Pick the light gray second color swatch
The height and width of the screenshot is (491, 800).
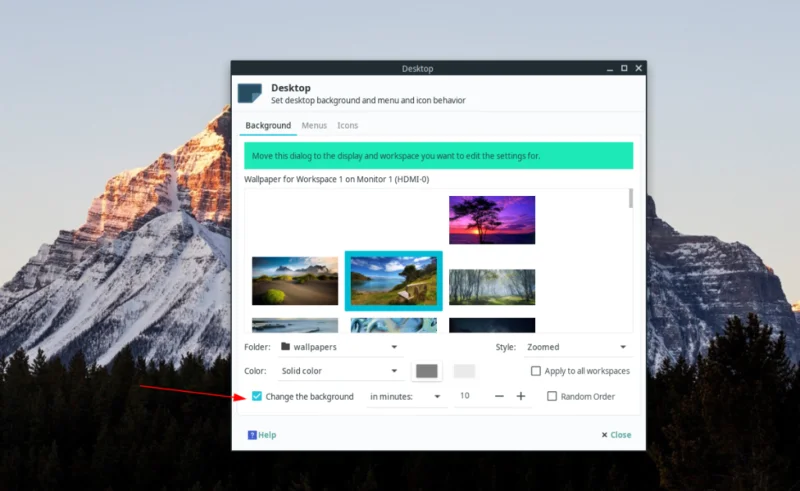tap(464, 371)
